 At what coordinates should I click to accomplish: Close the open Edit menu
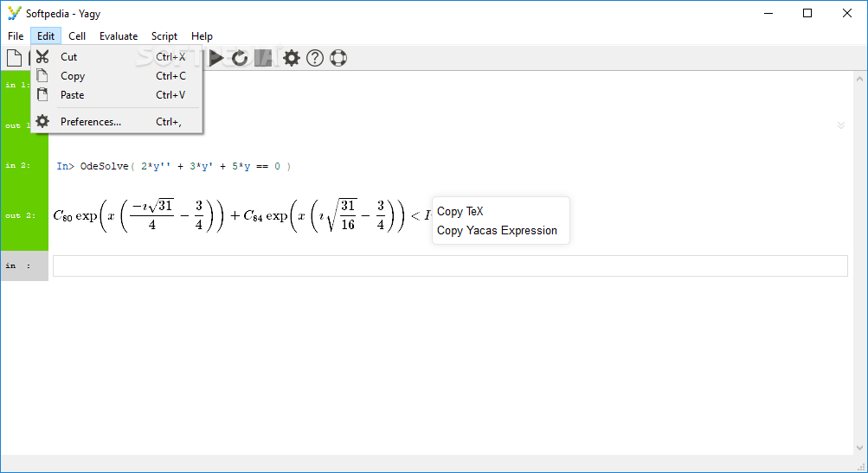pyautogui.click(x=46, y=36)
